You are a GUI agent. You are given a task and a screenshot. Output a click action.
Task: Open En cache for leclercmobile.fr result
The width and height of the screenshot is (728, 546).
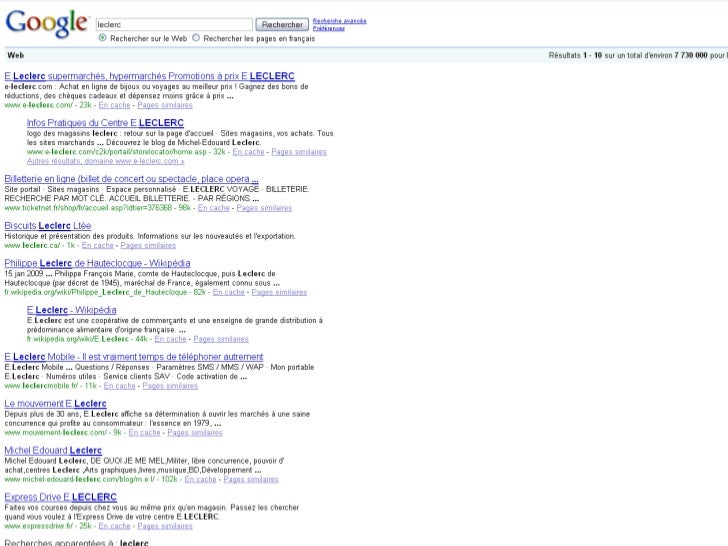(x=119, y=386)
